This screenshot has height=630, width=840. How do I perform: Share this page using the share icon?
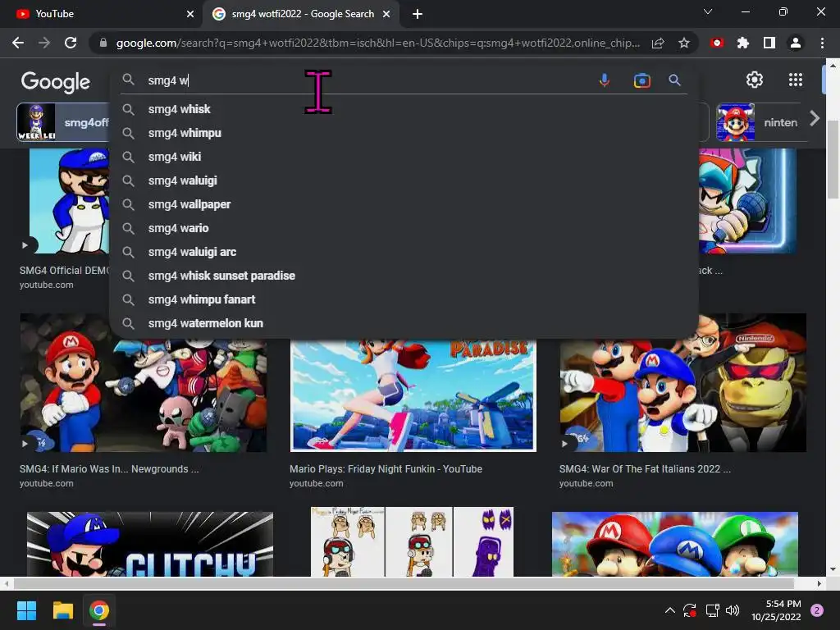point(658,43)
